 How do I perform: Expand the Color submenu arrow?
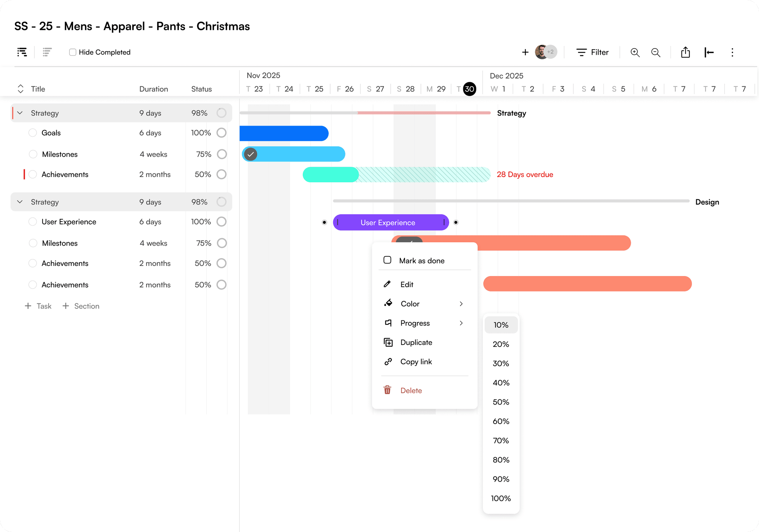pos(461,303)
